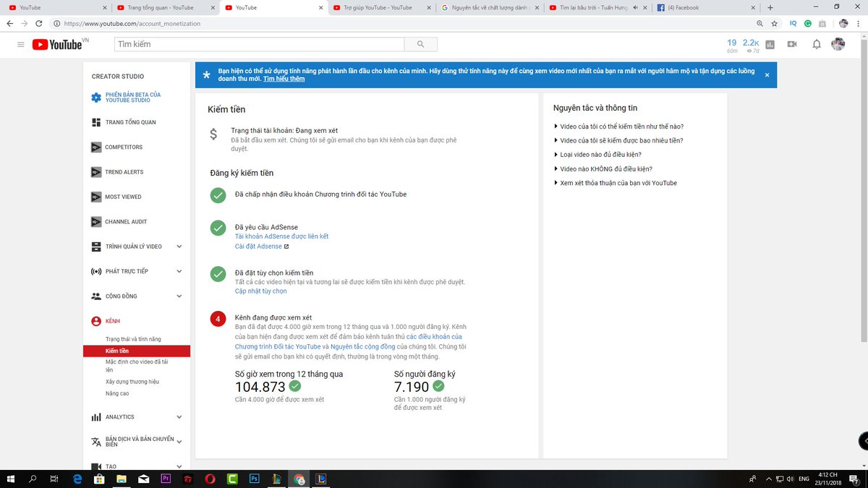868x488 pixels.
Task: Open Trend Alerts in the sidebar
Action: (x=124, y=172)
